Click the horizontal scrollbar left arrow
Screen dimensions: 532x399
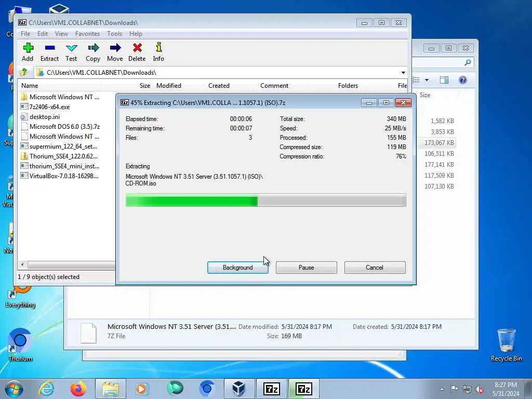click(x=22, y=264)
